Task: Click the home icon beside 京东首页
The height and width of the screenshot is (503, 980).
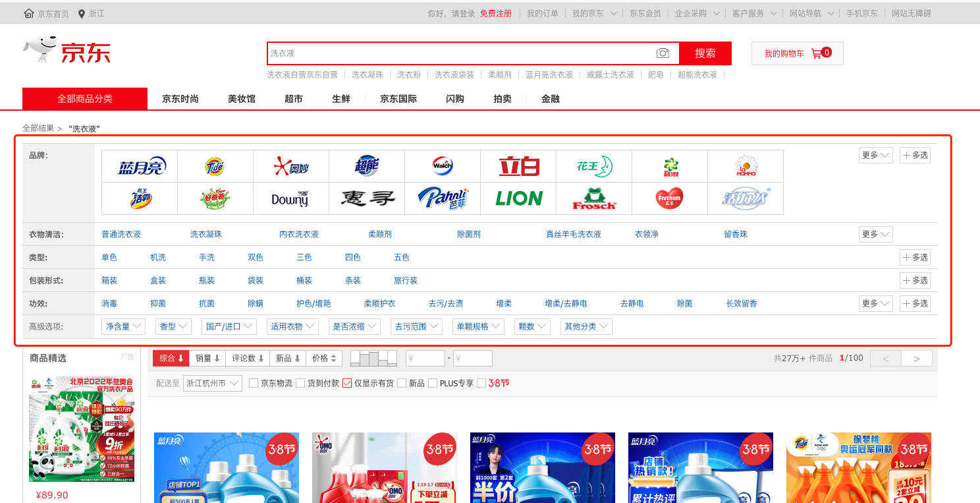Action: click(x=29, y=13)
